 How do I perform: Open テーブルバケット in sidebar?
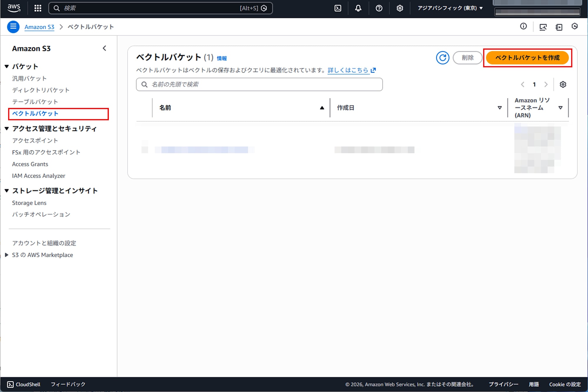coord(35,102)
